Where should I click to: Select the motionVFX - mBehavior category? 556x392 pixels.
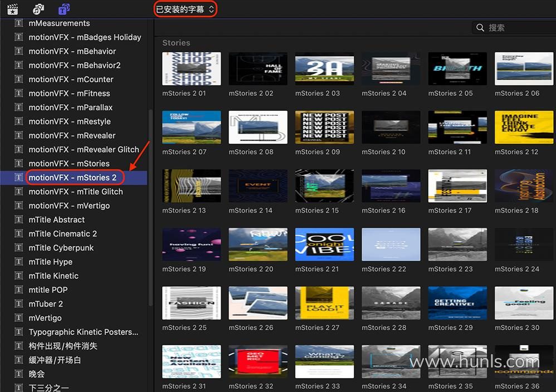(72, 51)
